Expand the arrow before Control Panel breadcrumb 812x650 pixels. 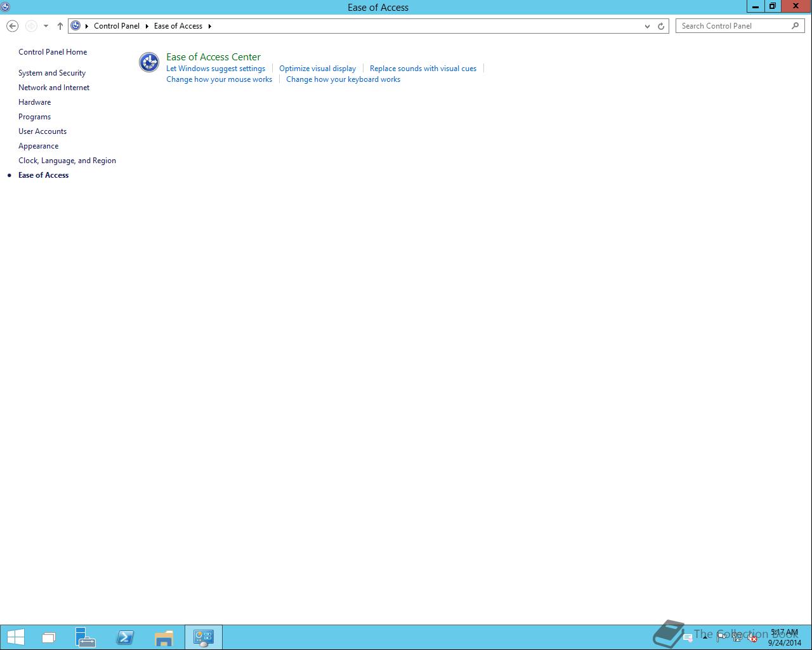(x=87, y=26)
